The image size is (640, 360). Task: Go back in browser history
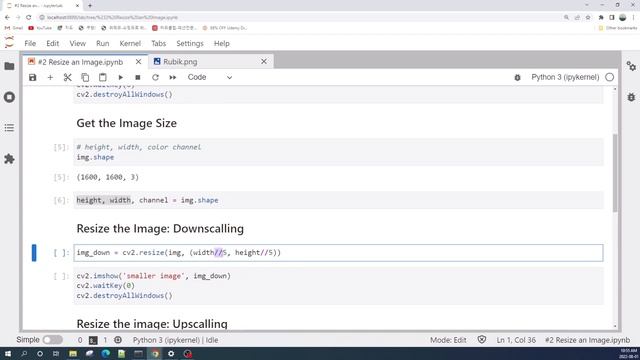point(7,18)
